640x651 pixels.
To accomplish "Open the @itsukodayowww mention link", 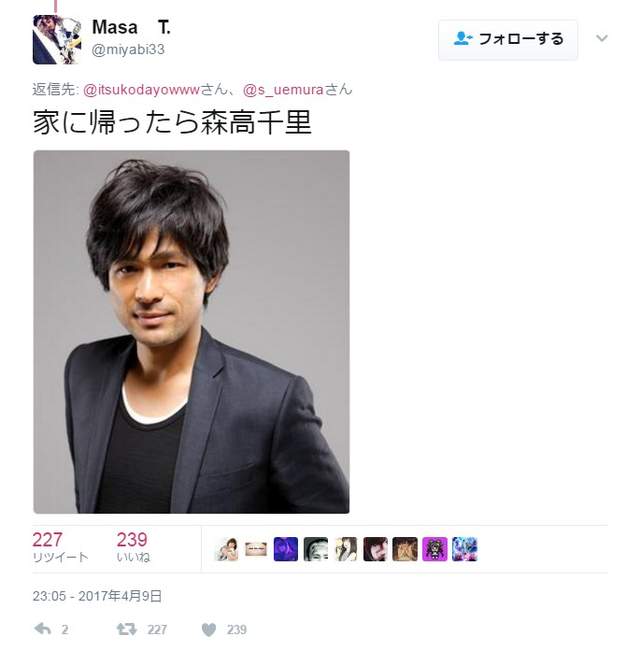I will pyautogui.click(x=142, y=90).
